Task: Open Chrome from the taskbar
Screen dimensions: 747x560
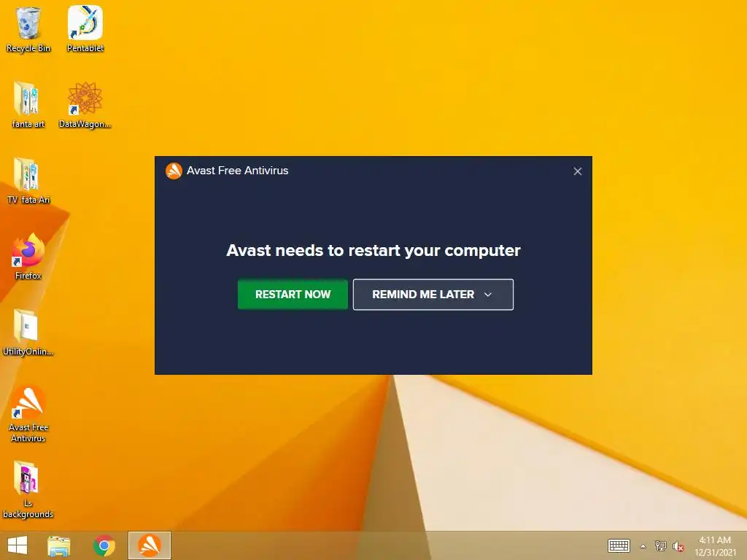Action: tap(104, 545)
